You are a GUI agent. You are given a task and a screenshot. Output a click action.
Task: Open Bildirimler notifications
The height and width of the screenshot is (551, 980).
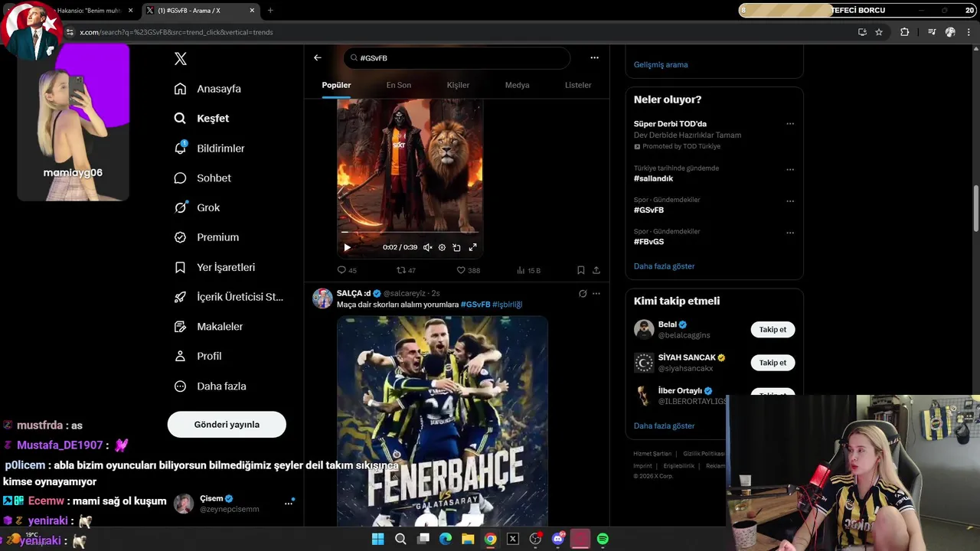pos(210,148)
